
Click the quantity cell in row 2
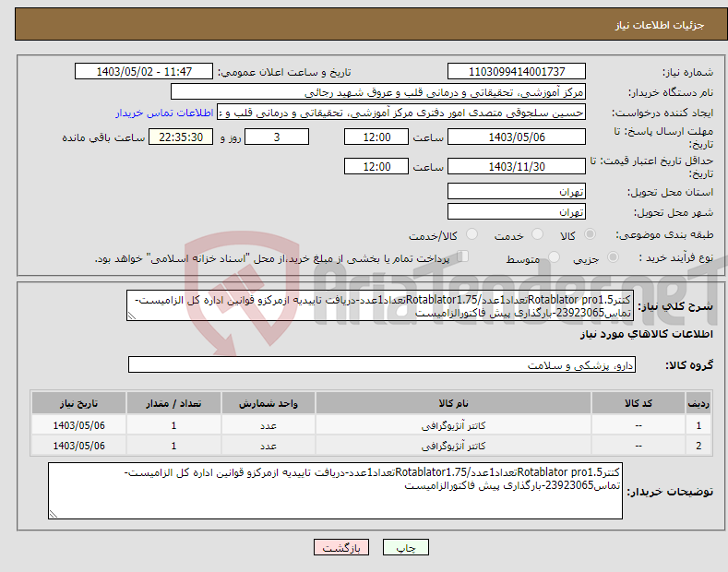pos(173,446)
